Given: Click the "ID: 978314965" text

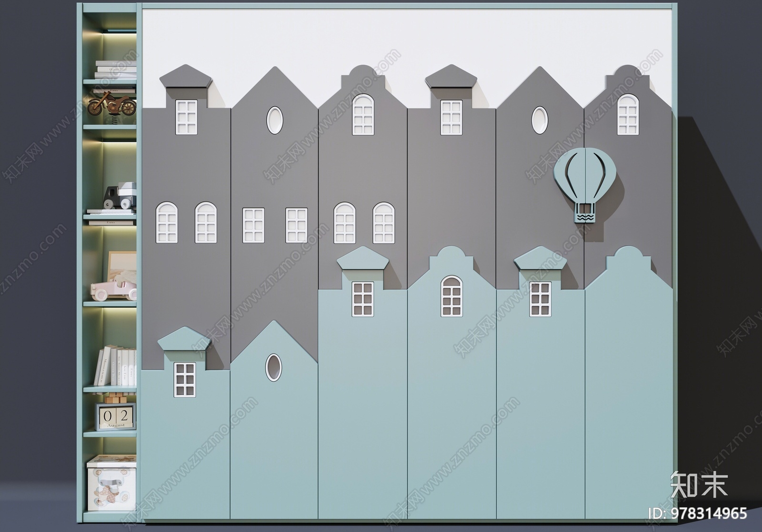Looking at the screenshot, I should (698, 513).
